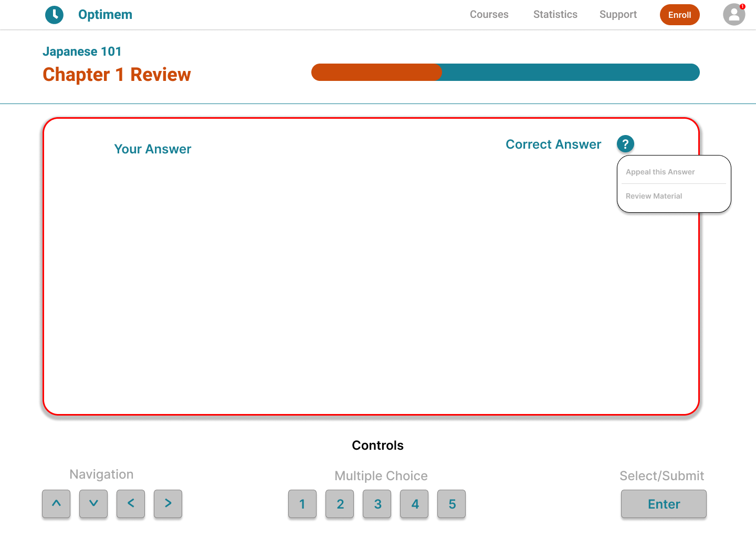The image size is (756, 538).
Task: Click the Optimem clock logo icon
Action: point(54,15)
